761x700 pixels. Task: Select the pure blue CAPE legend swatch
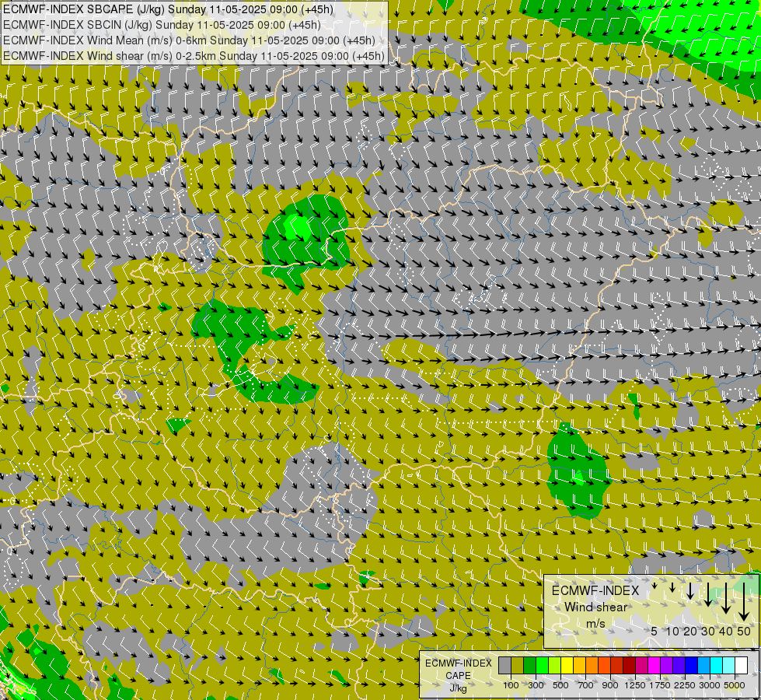692,665
